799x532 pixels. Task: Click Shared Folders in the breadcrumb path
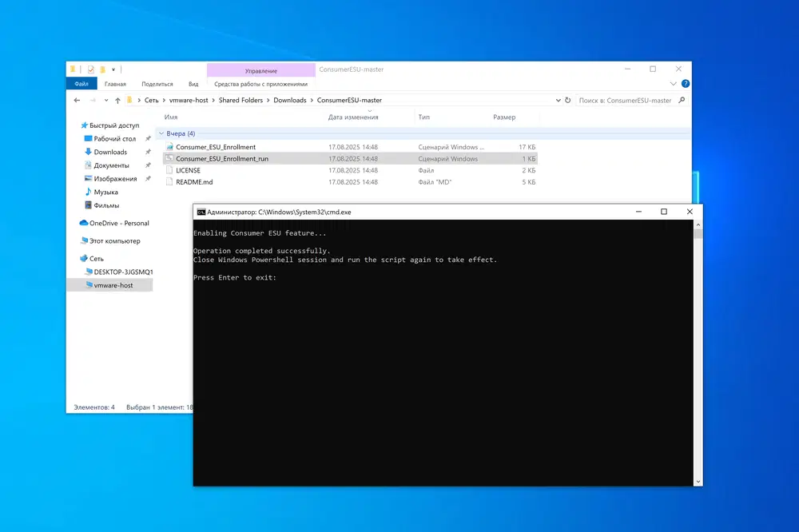tap(240, 101)
